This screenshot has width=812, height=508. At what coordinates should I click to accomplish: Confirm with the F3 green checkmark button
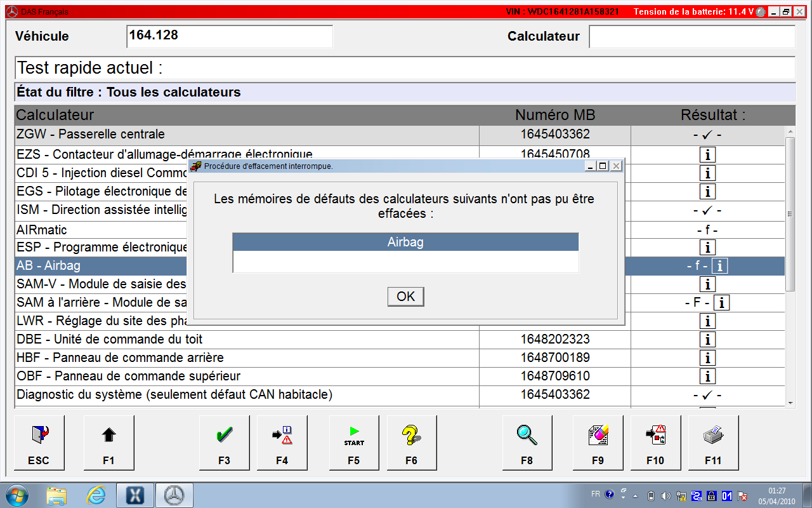coord(225,443)
